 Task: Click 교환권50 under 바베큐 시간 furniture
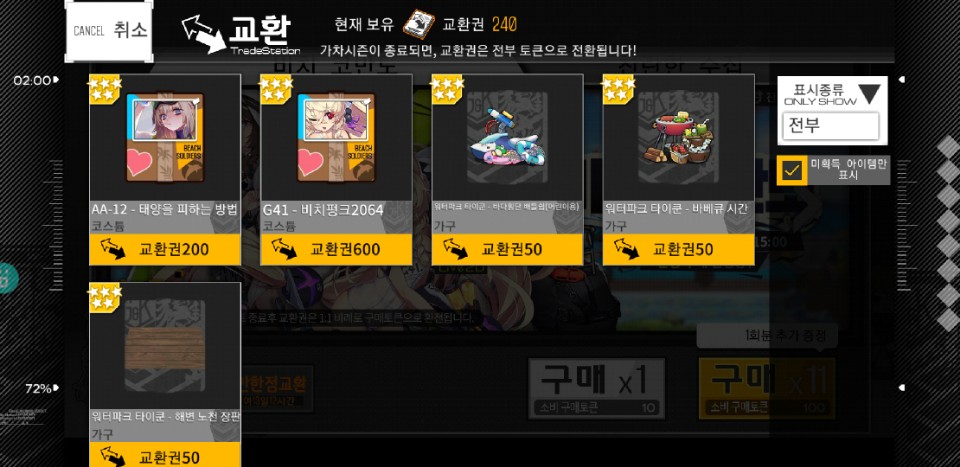(678, 249)
